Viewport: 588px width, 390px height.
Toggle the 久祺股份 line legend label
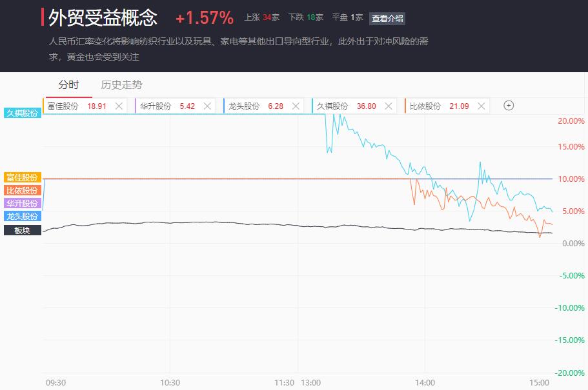click(x=23, y=113)
